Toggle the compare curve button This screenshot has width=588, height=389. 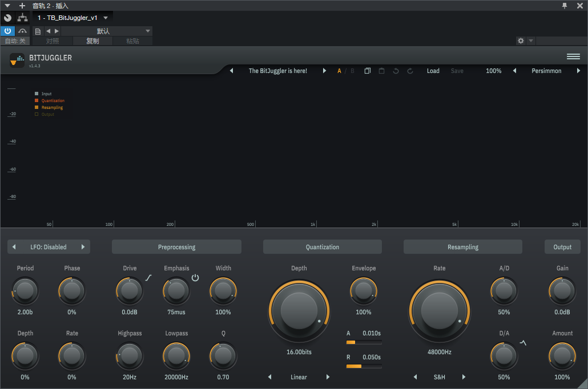tap(22, 31)
